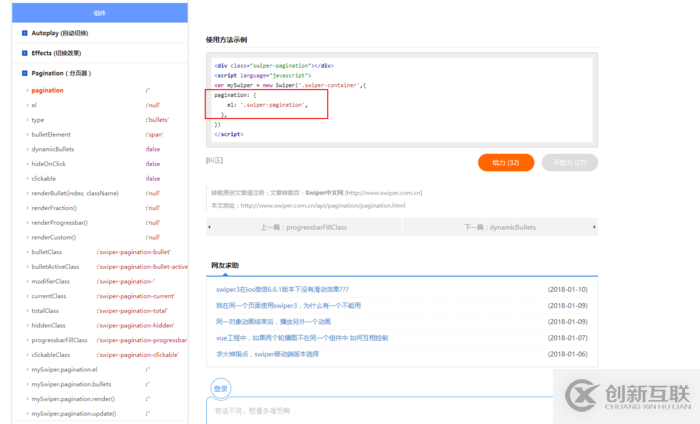This screenshot has height=424, width=700.
Task: Click the 'swiper-pagination-hidden' default value
Action: (136, 326)
